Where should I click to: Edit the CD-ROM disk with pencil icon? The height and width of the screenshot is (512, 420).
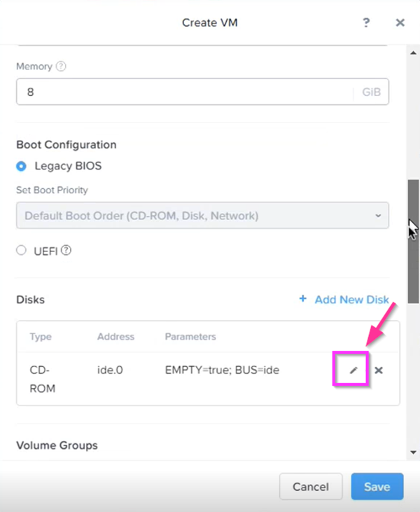pyautogui.click(x=353, y=371)
